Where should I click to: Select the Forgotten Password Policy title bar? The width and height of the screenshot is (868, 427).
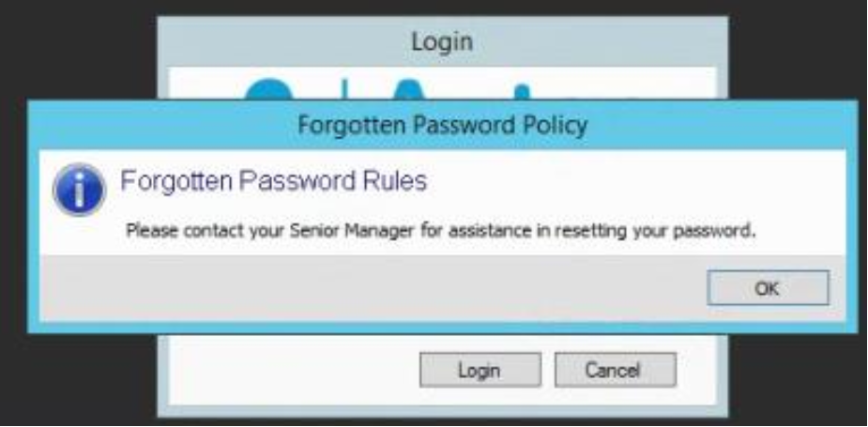tap(442, 125)
